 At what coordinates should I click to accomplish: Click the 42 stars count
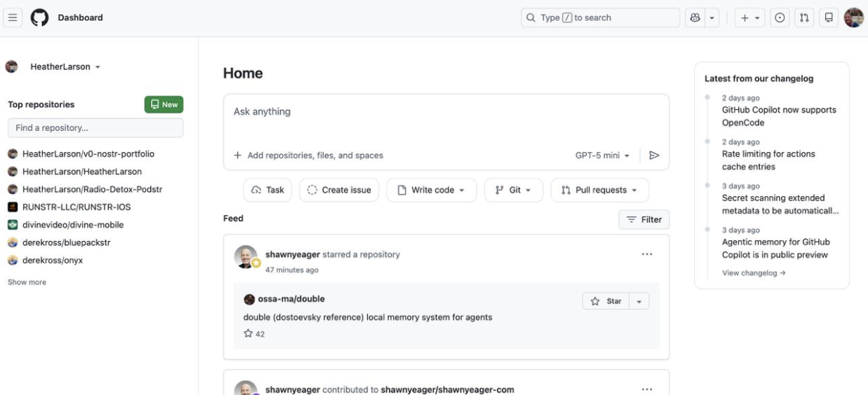coord(255,334)
